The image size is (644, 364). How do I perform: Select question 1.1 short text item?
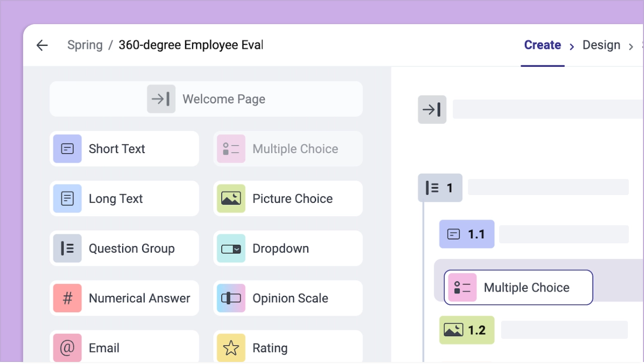click(467, 234)
